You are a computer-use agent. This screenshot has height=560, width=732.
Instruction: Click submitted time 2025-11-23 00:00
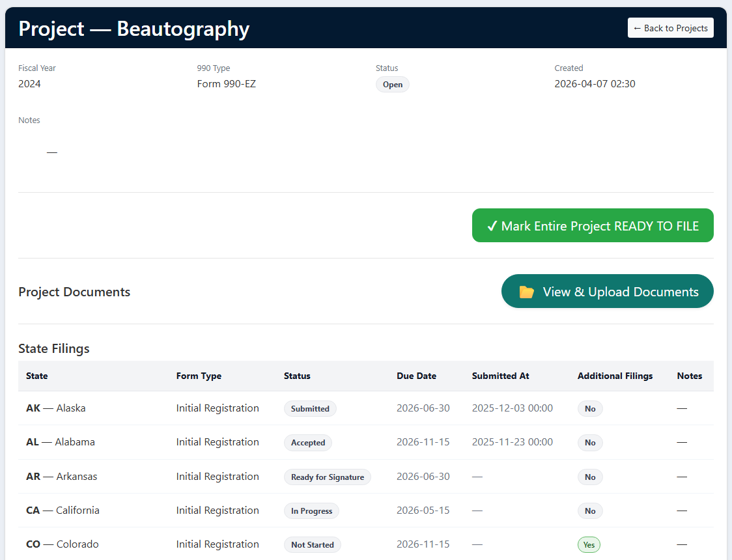(x=512, y=442)
